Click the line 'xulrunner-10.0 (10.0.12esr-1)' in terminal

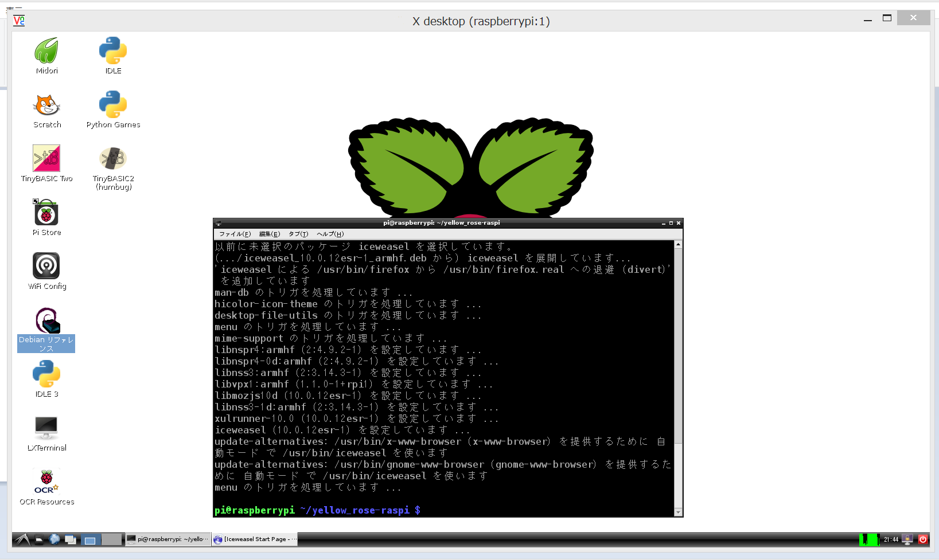[357, 418]
